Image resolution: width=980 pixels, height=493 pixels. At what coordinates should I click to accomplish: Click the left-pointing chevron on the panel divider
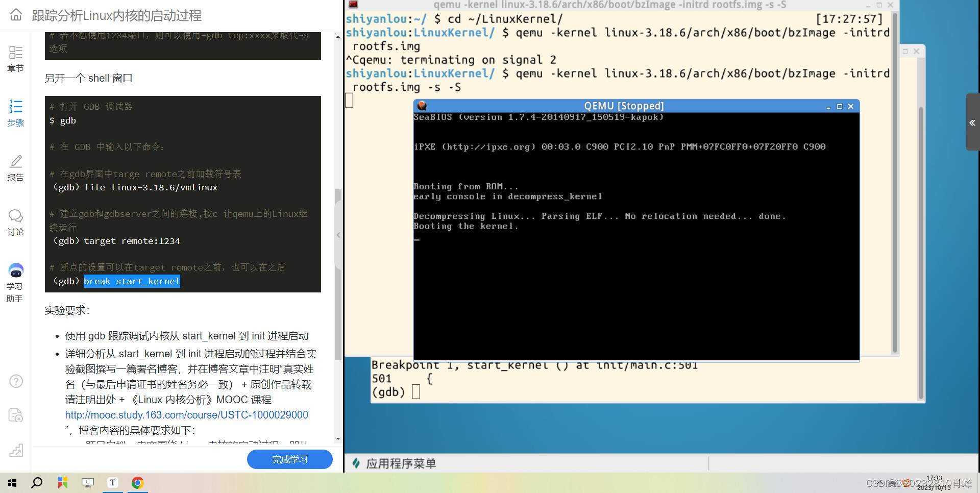pos(338,235)
